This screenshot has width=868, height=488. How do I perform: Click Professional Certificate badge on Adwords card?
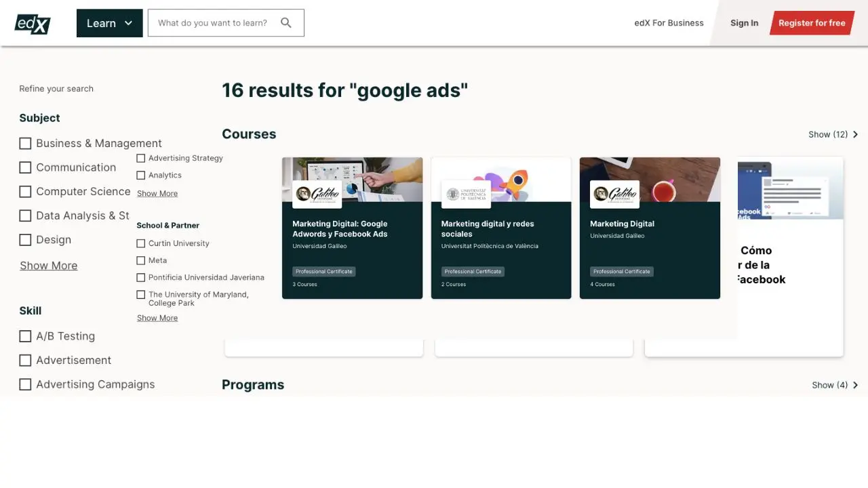324,271
